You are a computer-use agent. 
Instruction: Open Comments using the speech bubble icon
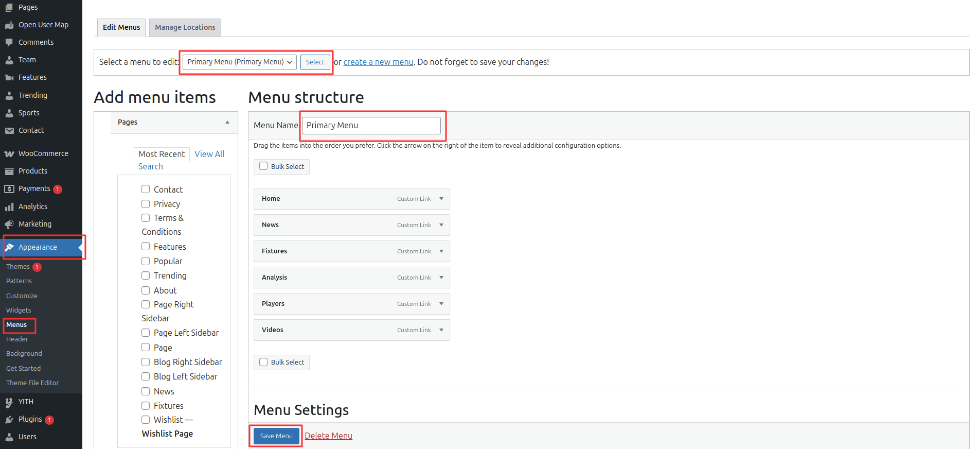9,42
